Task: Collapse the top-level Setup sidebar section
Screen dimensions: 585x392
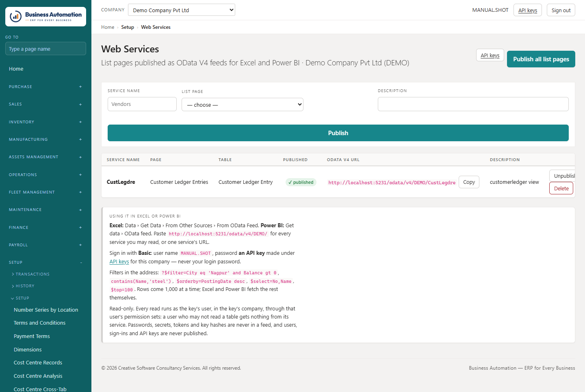Action: (45, 263)
